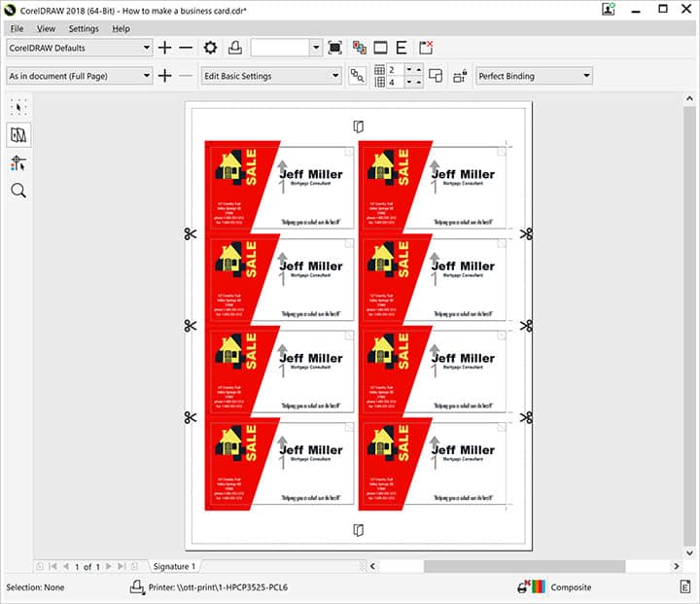Click the full screen preview icon
The height and width of the screenshot is (604, 700).
click(x=335, y=48)
